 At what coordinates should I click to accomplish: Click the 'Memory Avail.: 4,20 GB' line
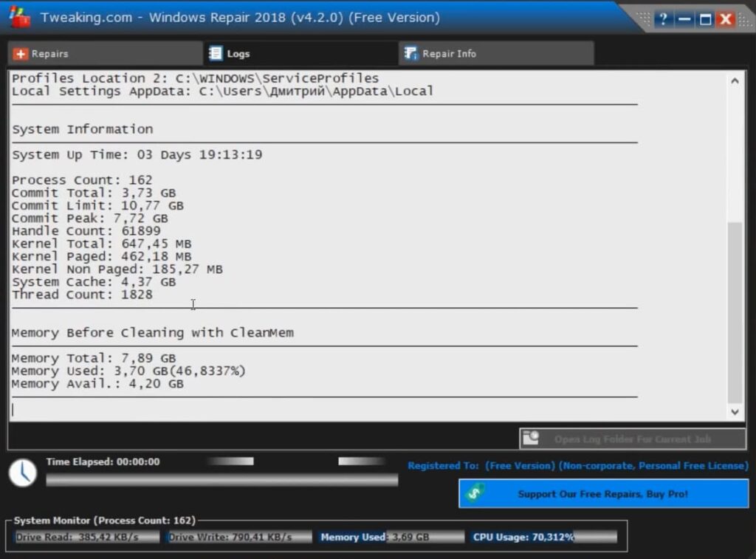(98, 384)
